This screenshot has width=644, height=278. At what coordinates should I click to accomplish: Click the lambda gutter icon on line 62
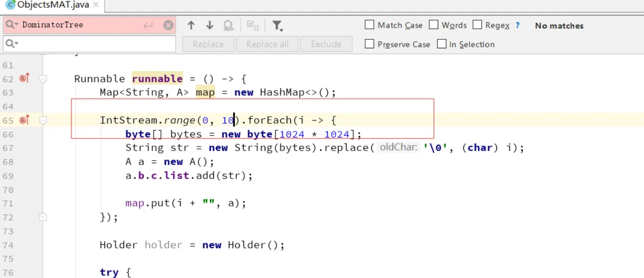pos(24,78)
